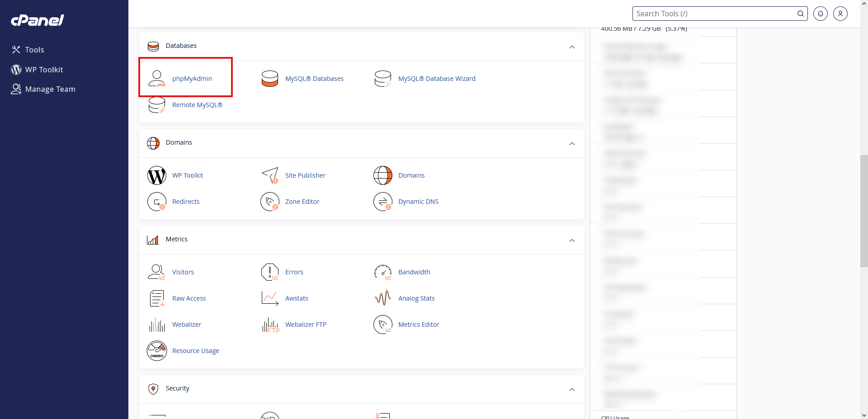Viewport: 868px width, 419px height.
Task: Open the MySQL Database Wizard icon
Action: 383,79
